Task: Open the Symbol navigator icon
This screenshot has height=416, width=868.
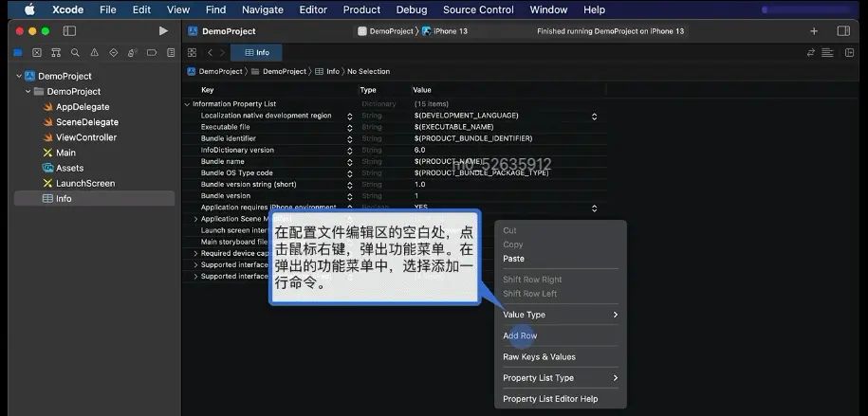Action: pos(56,52)
